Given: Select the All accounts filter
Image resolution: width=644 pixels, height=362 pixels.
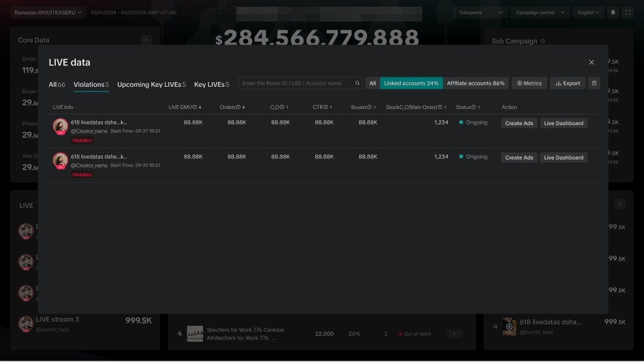Looking at the screenshot, I should [x=372, y=83].
